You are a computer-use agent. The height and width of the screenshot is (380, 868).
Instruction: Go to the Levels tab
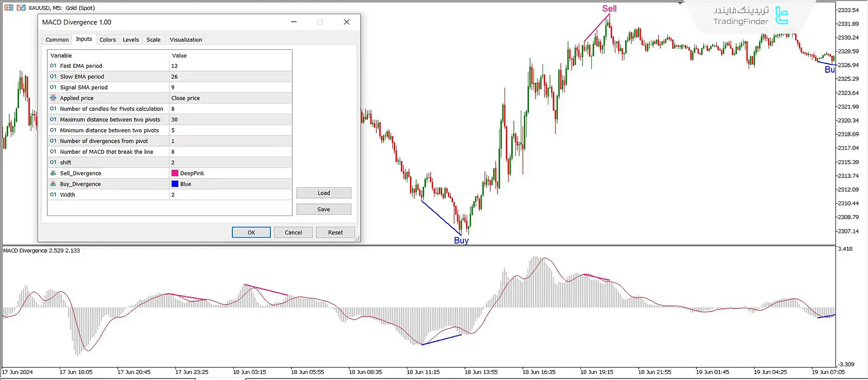(x=131, y=40)
